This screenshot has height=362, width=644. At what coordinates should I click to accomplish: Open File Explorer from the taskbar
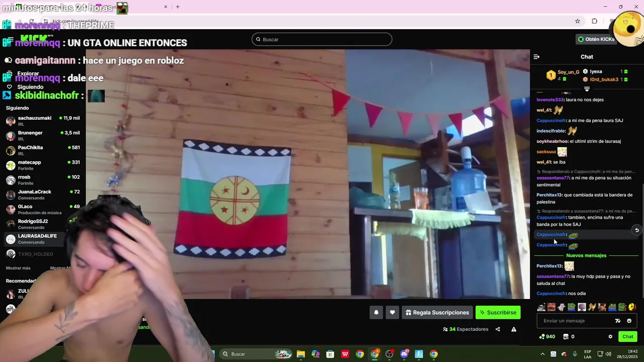[x=301, y=354]
